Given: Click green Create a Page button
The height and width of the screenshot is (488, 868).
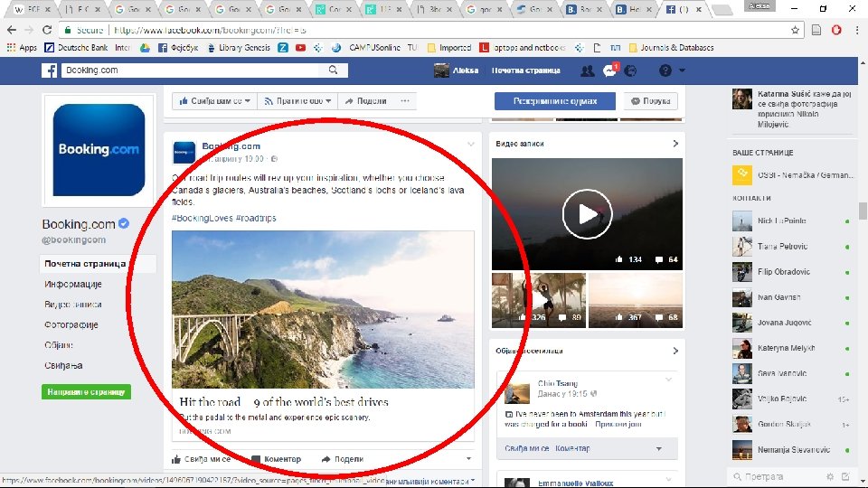Looking at the screenshot, I should 87,391.
